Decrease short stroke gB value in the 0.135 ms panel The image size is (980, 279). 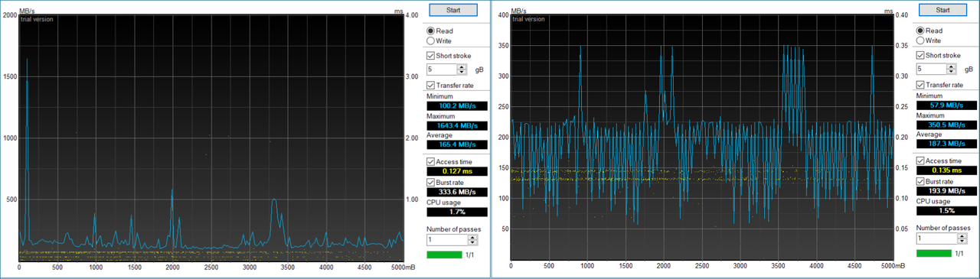(952, 72)
